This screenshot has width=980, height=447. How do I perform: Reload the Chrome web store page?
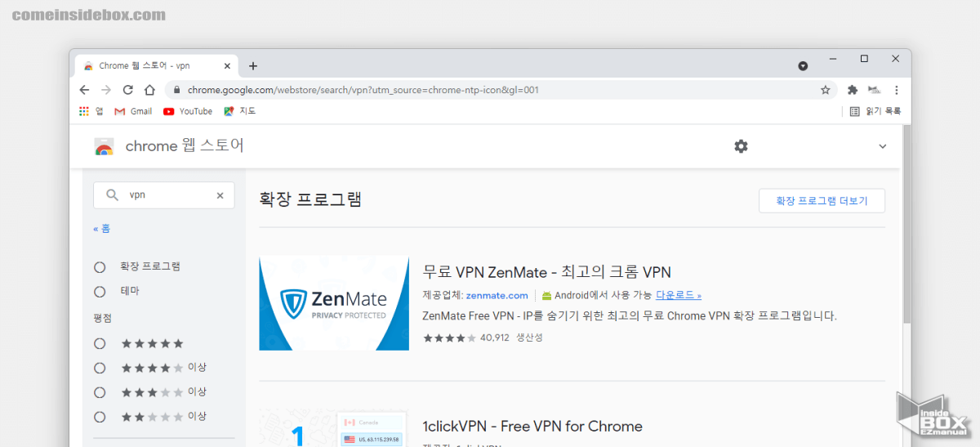coord(128,90)
